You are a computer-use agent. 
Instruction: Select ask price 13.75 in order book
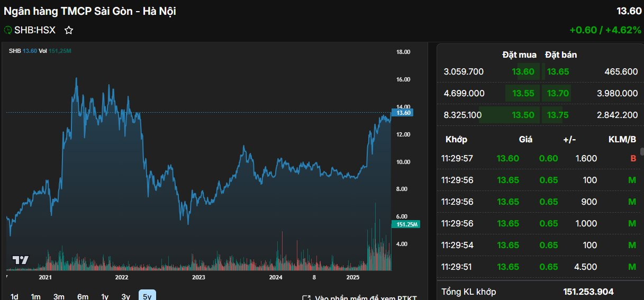[558, 115]
